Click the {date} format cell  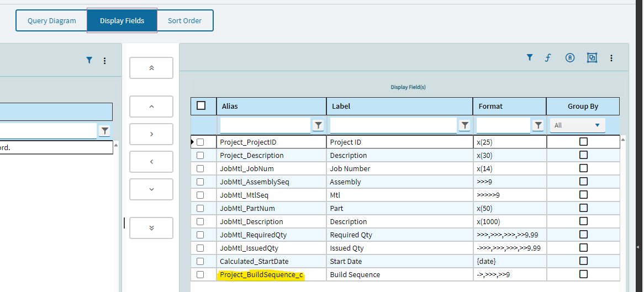tap(510, 261)
